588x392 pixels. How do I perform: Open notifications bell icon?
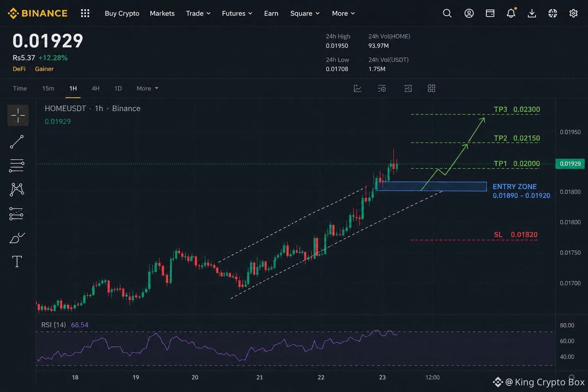click(511, 13)
